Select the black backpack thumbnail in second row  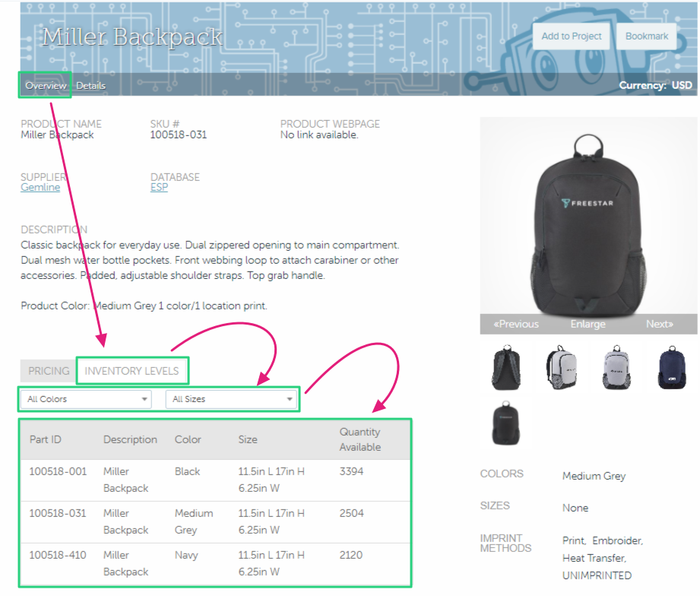505,423
